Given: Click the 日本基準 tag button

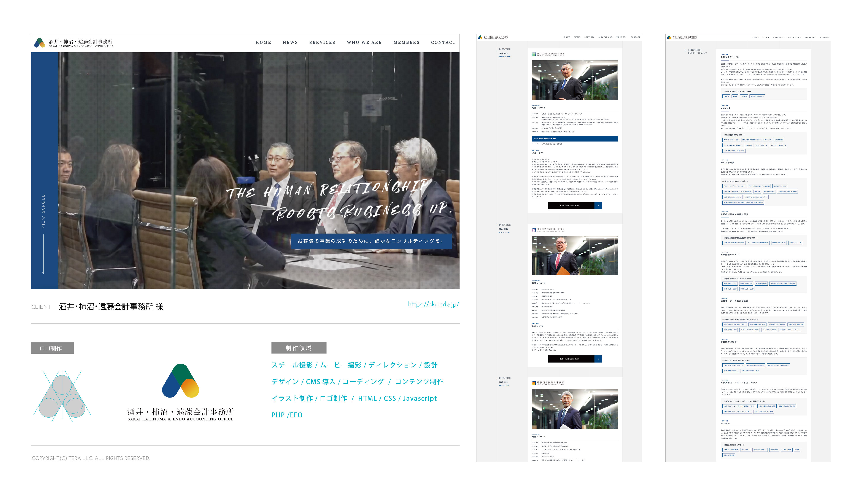Looking at the screenshot, I should point(727,97).
